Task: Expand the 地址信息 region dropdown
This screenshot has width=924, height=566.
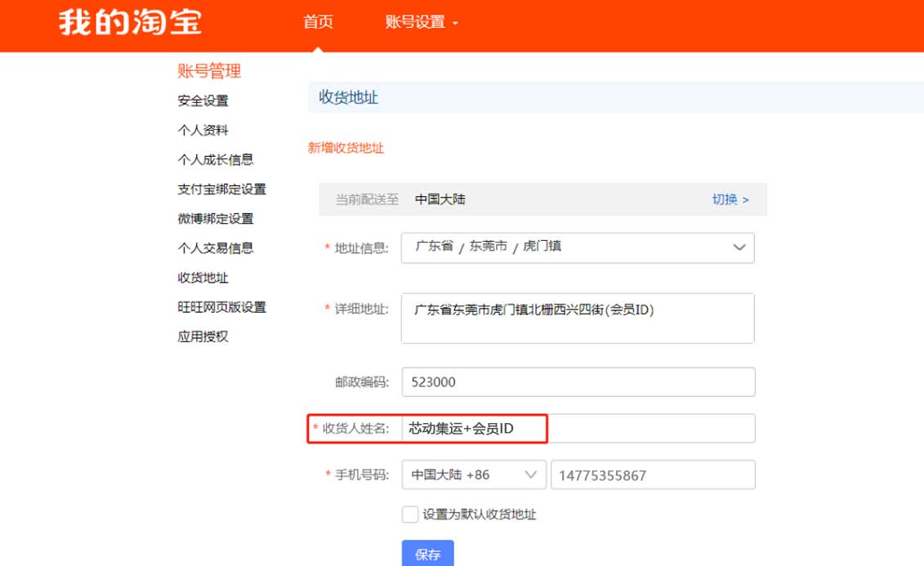Action: [578, 248]
